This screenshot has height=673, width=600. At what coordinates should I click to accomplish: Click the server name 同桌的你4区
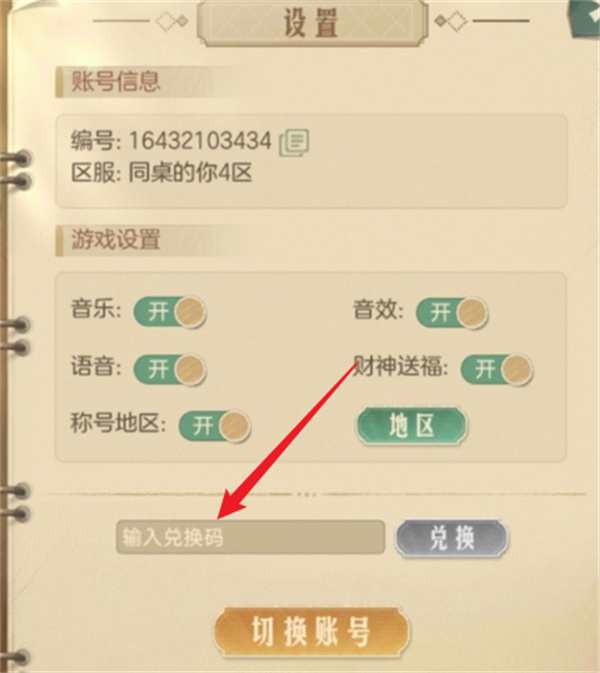[x=190, y=173]
